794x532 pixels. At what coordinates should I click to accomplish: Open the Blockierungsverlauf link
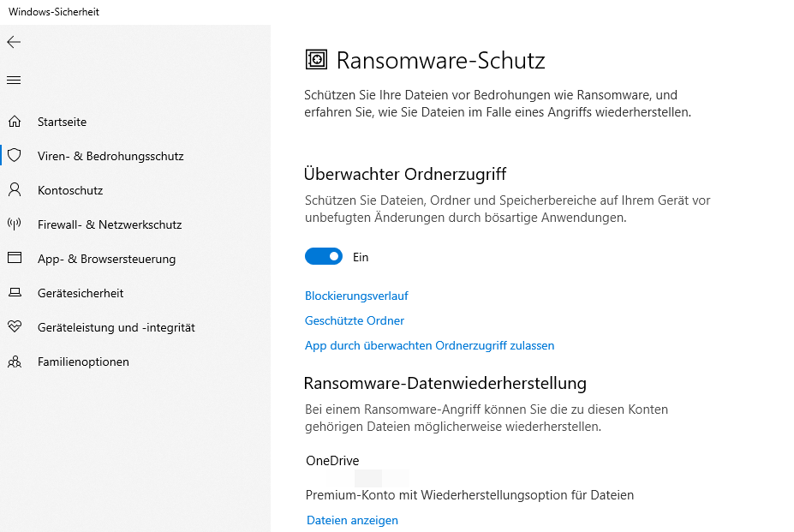tap(356, 296)
